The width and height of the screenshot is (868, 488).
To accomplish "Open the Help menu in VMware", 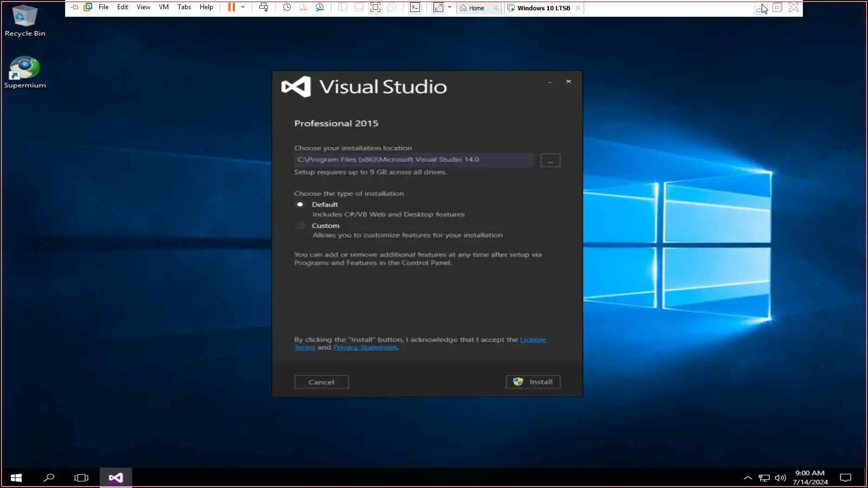I will coord(206,8).
